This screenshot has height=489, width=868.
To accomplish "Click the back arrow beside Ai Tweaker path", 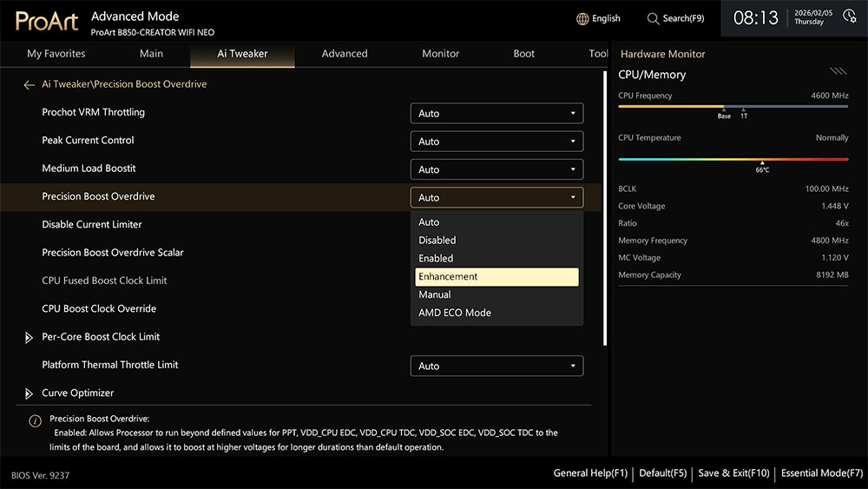I will point(29,85).
